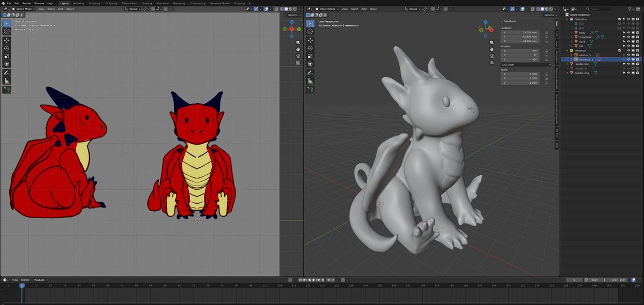Select Box tool in right viewport
Screen dimensions: 644x305
[x=310, y=24]
